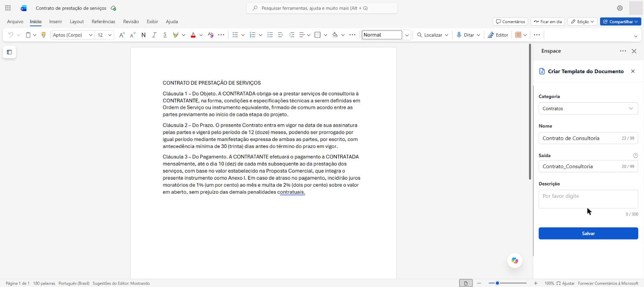Viewport: 644px width, 287px height.
Task: Close the Enspace side panel
Action: pos(634,51)
